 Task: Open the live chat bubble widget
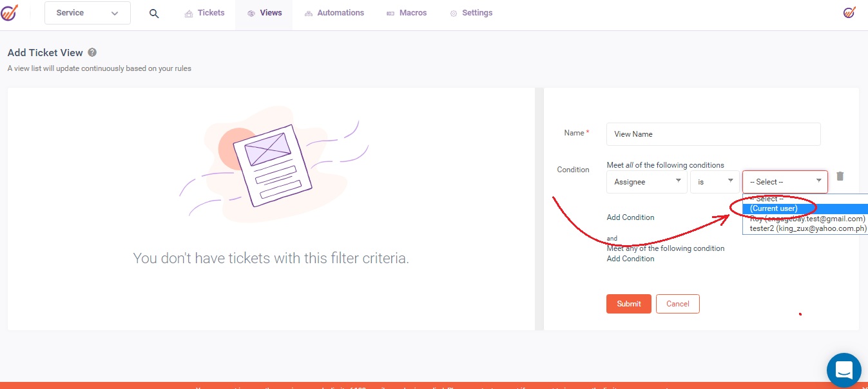click(844, 370)
